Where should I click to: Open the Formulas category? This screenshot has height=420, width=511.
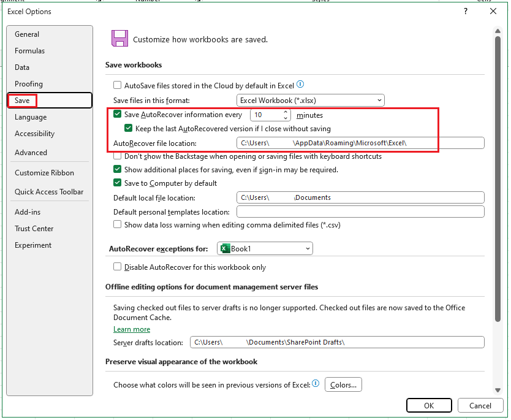tap(50, 51)
